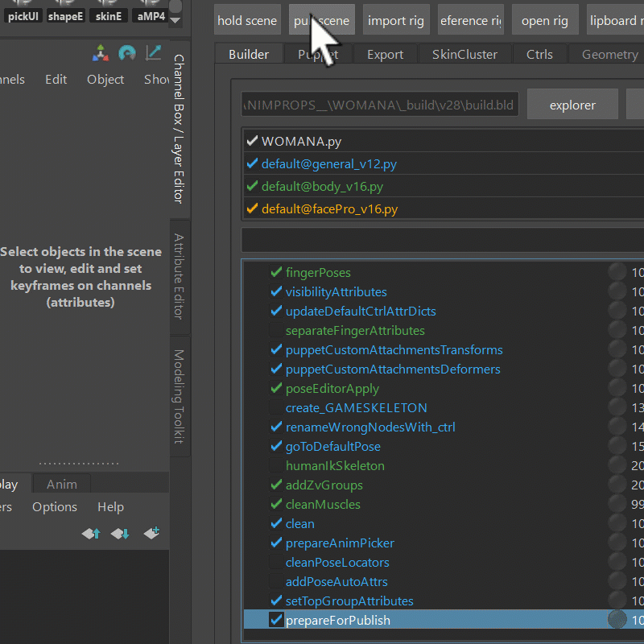The height and width of the screenshot is (644, 644).
Task: Launch the aMP4 shelf tool
Action: (x=151, y=11)
